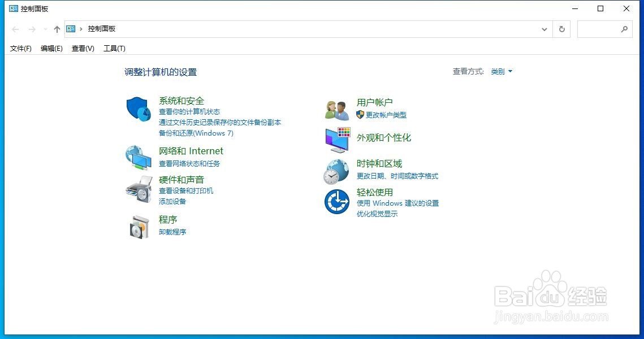Open the 类别 view mode dropdown

501,71
